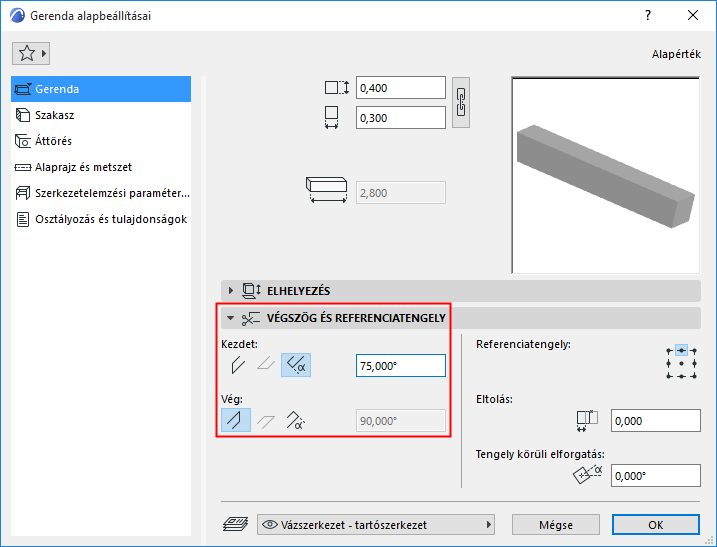Open the favorites star button
Screen dimensions: 717x547
point(31,54)
